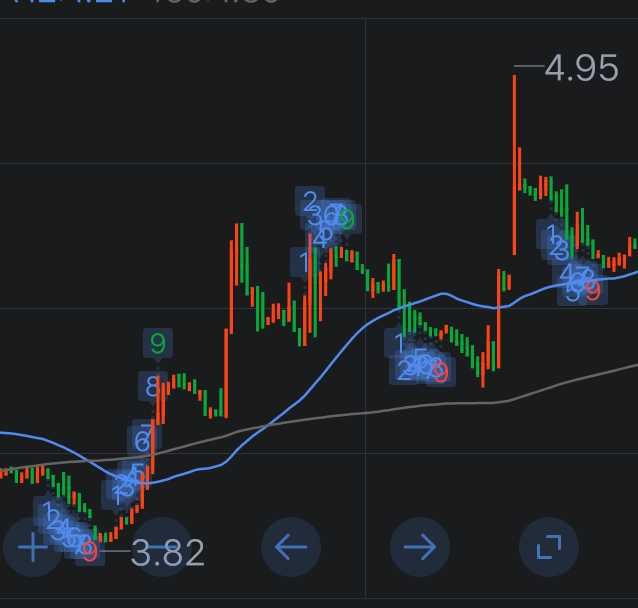Advance chart with right arrow button

click(419, 547)
